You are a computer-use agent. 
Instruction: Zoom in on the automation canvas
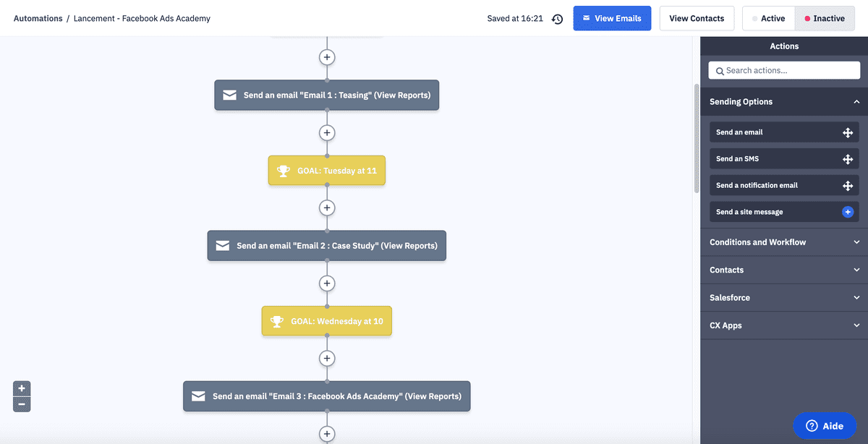(22, 388)
